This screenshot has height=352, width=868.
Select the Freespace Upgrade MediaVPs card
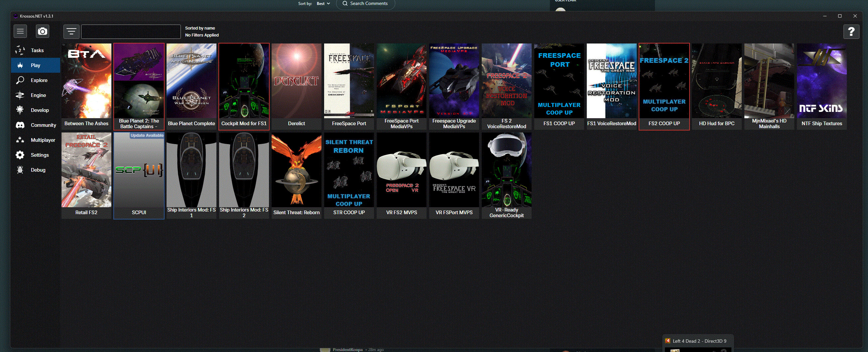click(454, 86)
